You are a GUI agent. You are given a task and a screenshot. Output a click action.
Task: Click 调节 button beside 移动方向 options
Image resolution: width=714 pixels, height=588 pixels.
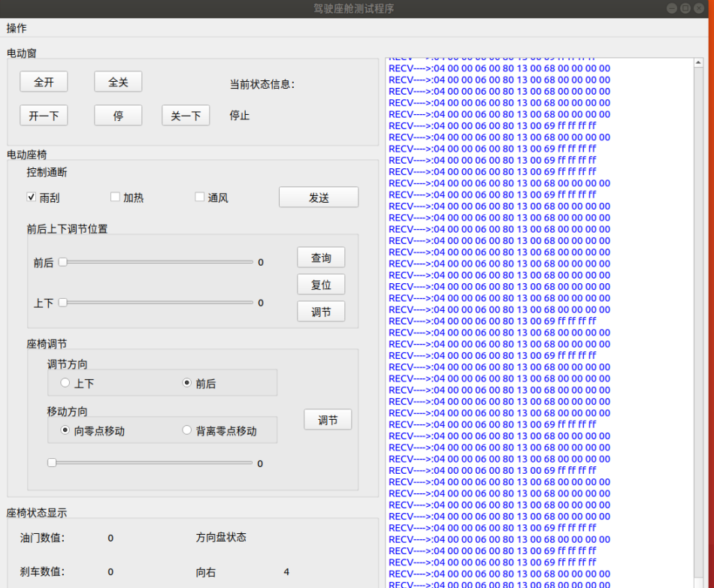pos(328,420)
